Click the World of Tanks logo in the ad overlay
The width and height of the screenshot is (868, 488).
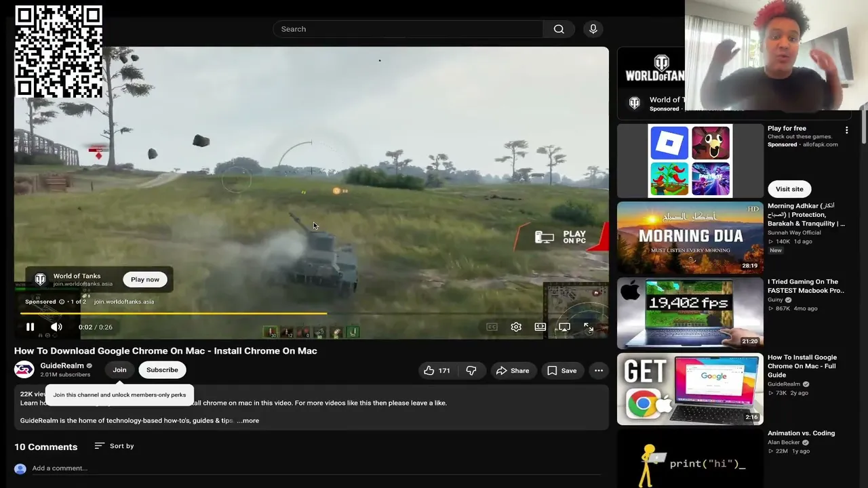40,279
